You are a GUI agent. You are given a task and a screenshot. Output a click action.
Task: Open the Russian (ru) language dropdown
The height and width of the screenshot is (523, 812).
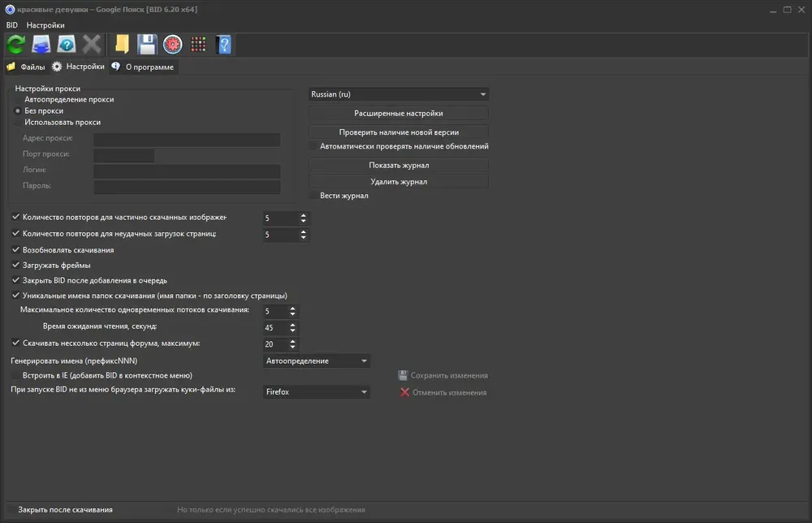click(398, 94)
